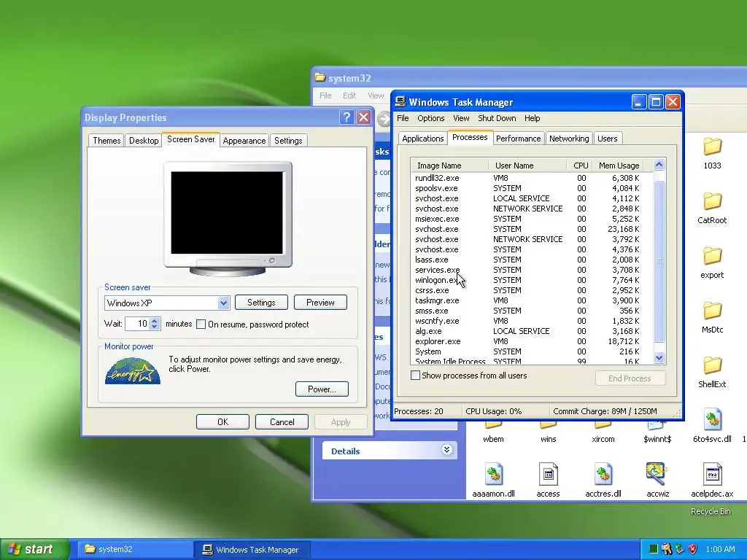Select the rundll32.exe process row
The width and height of the screenshot is (747, 560).
click(x=527, y=178)
